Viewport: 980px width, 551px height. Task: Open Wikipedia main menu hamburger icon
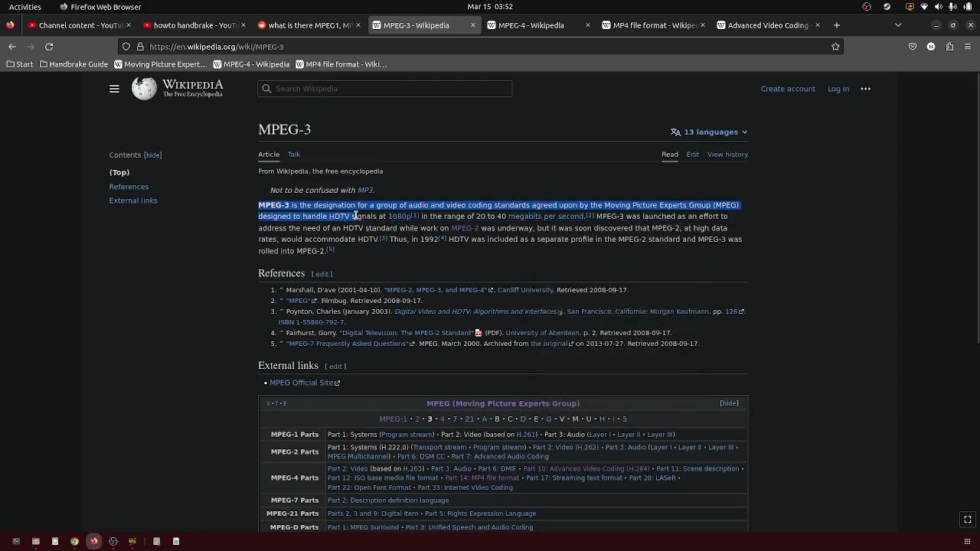pos(114,89)
